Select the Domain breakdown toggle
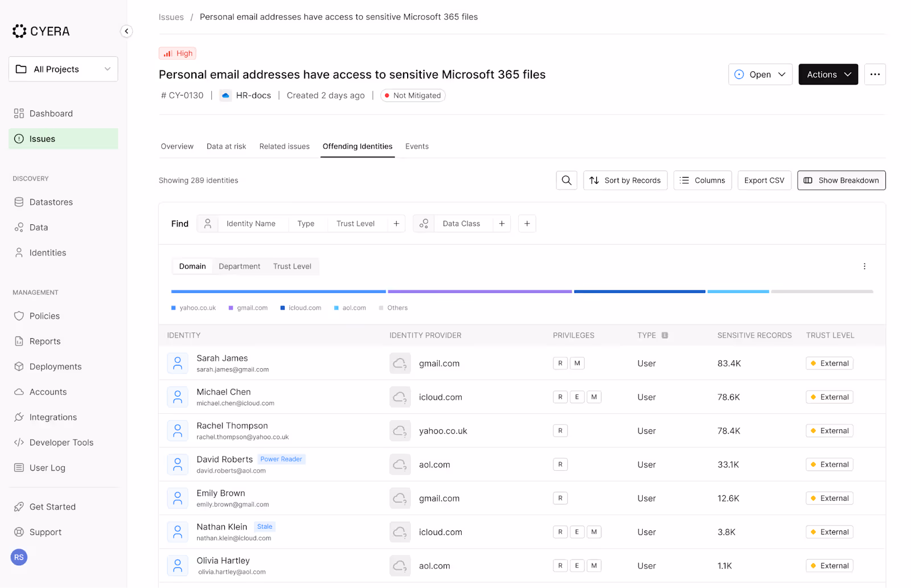 point(192,266)
